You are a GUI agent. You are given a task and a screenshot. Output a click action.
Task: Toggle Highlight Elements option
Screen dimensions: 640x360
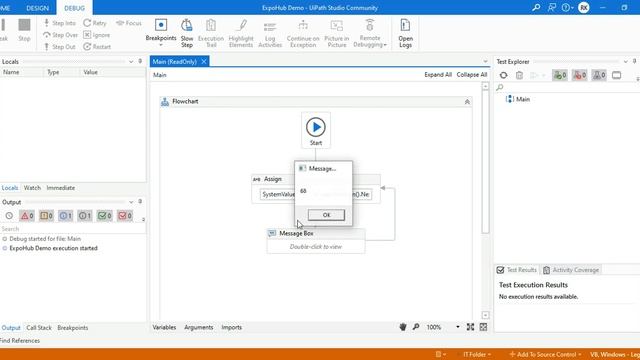pos(241,33)
